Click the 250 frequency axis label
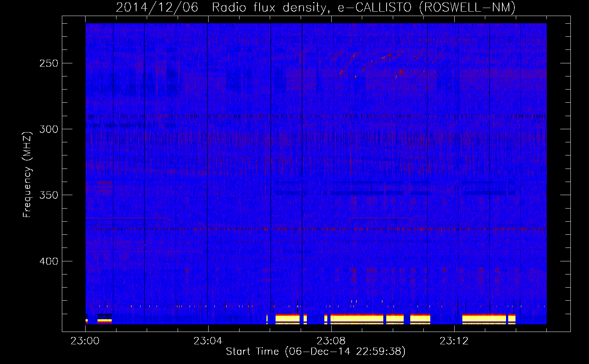589x364 pixels. click(x=49, y=63)
